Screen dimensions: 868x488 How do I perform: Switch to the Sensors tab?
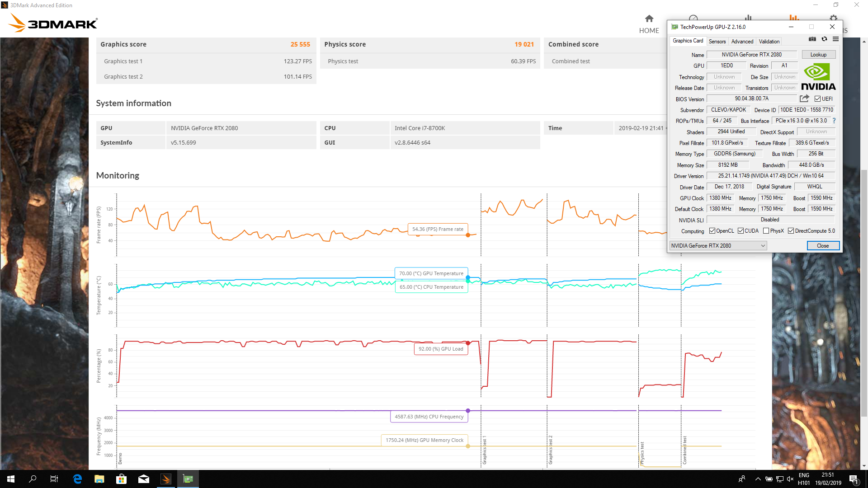pyautogui.click(x=717, y=42)
